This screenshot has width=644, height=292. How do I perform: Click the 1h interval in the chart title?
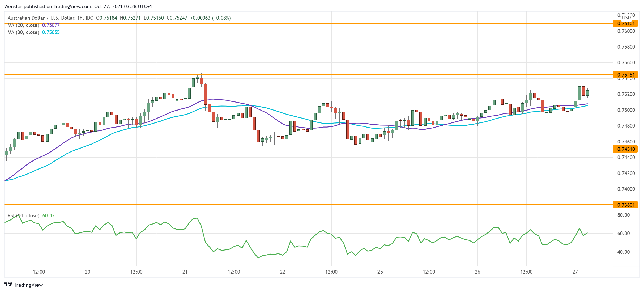pos(80,18)
